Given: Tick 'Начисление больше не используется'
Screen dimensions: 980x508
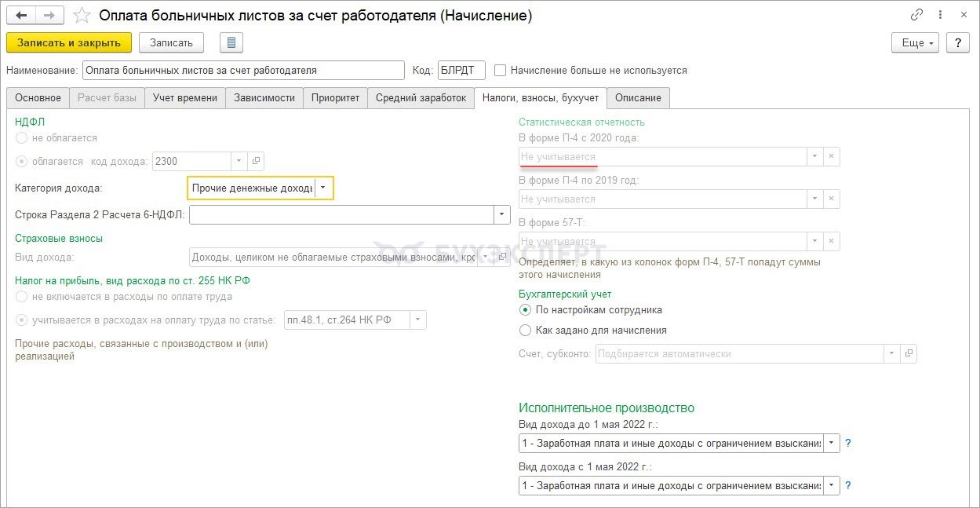Looking at the screenshot, I should click(501, 70).
